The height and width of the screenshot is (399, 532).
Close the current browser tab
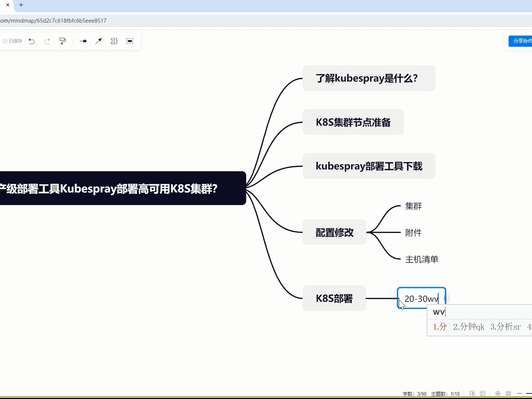coord(8,5)
